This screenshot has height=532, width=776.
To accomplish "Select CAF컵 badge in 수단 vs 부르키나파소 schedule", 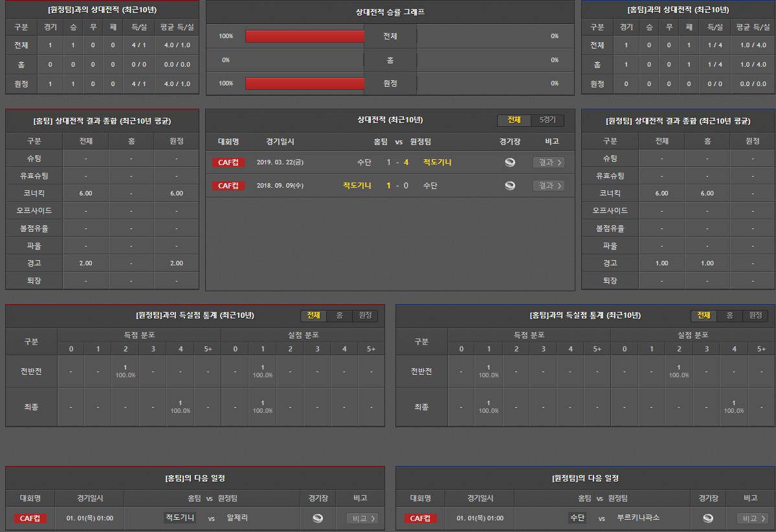I will coord(421,518).
